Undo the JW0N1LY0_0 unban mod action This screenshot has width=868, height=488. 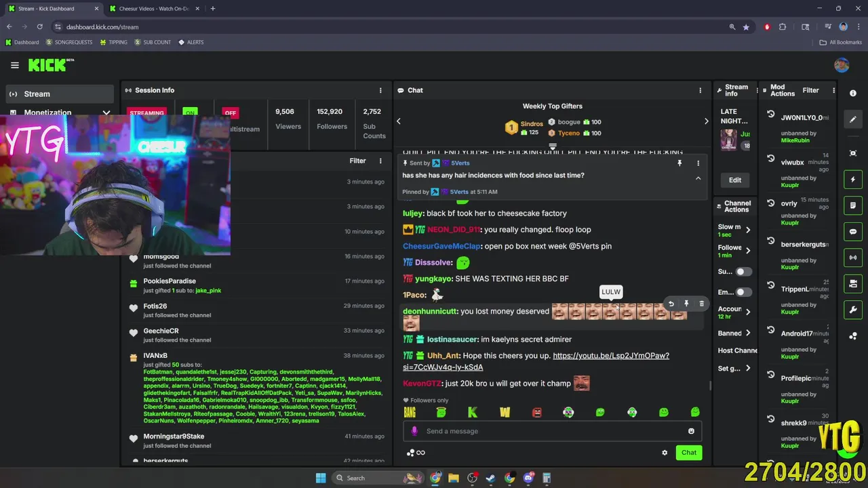(771, 115)
